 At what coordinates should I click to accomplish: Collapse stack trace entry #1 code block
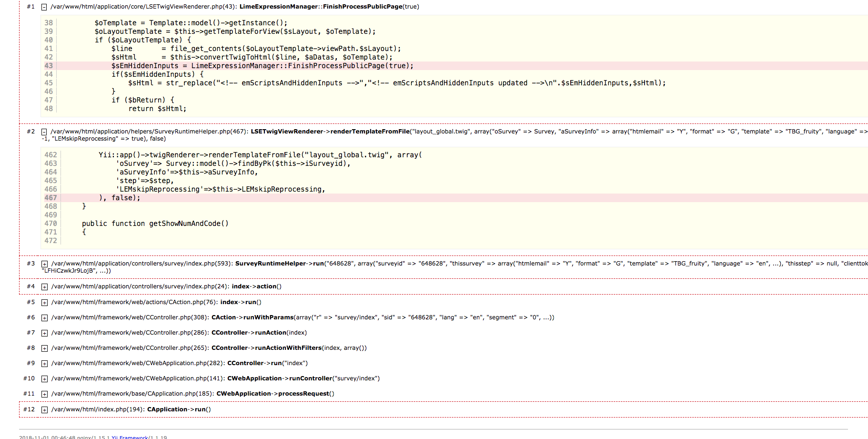point(44,7)
